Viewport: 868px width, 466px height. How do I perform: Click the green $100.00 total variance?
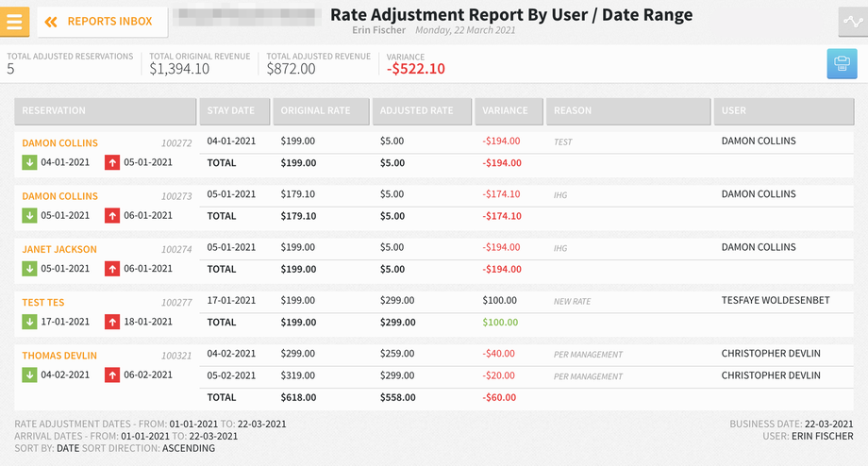[x=500, y=323]
